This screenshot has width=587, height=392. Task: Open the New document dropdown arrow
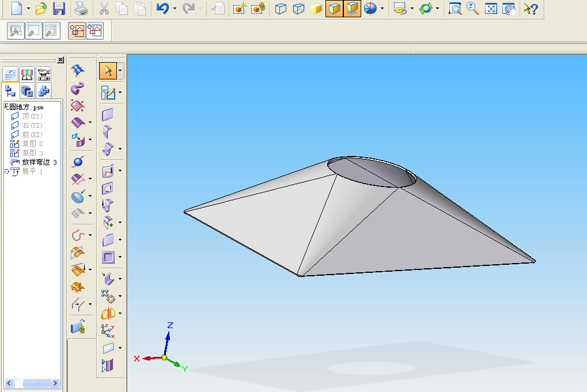point(28,8)
